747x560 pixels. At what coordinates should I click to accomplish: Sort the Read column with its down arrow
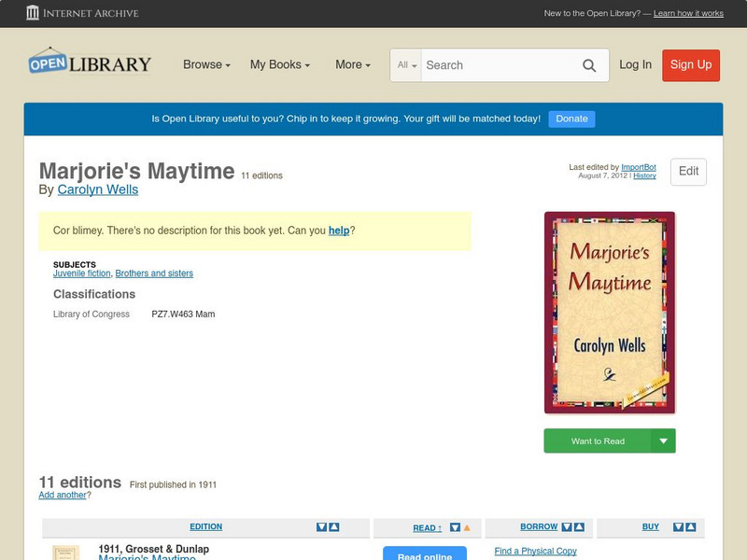454,526
